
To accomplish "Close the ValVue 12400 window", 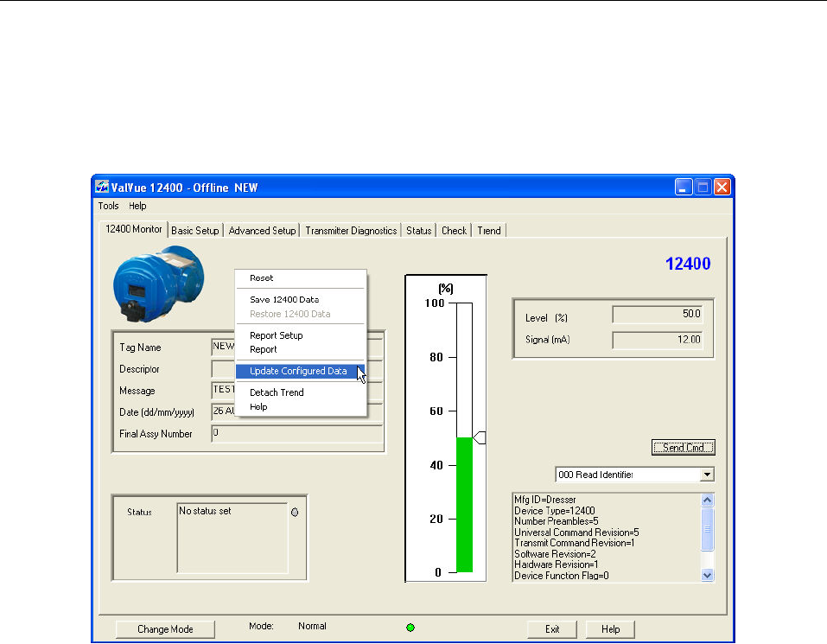I will click(x=722, y=187).
